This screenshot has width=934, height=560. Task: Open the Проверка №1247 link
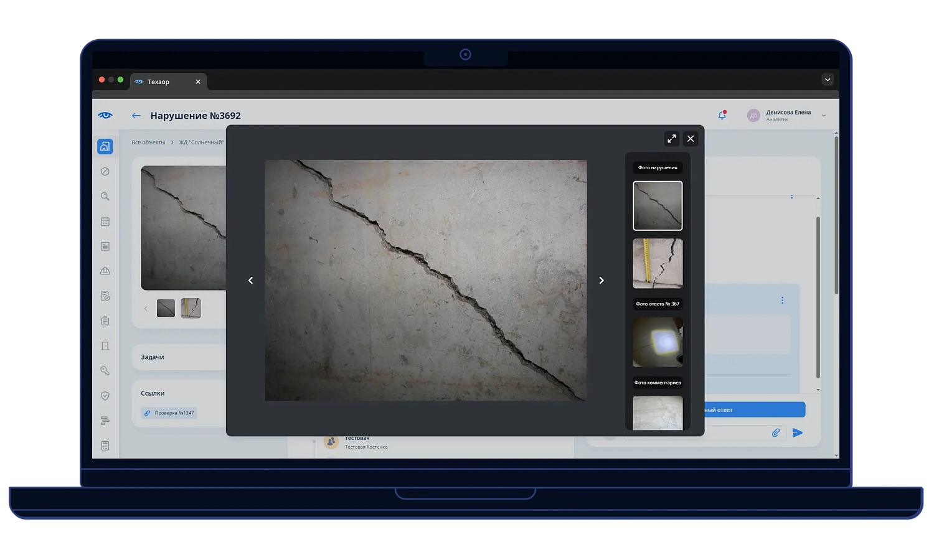[169, 413]
